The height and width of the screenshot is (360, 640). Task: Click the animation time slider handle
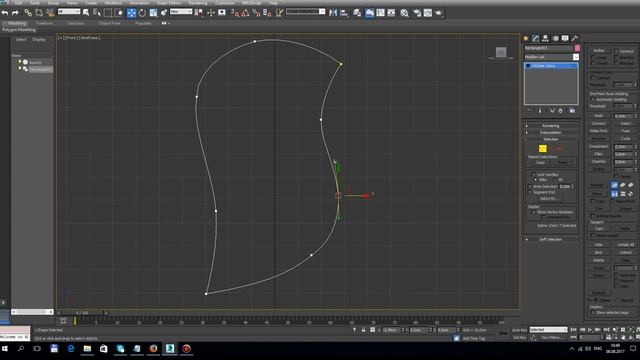pyautogui.click(x=82, y=313)
